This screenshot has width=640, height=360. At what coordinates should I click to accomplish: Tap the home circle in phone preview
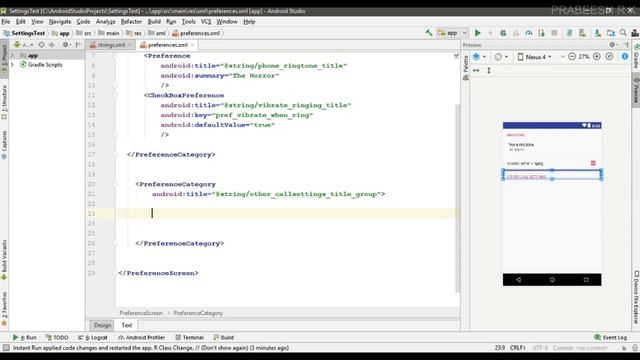(x=552, y=280)
